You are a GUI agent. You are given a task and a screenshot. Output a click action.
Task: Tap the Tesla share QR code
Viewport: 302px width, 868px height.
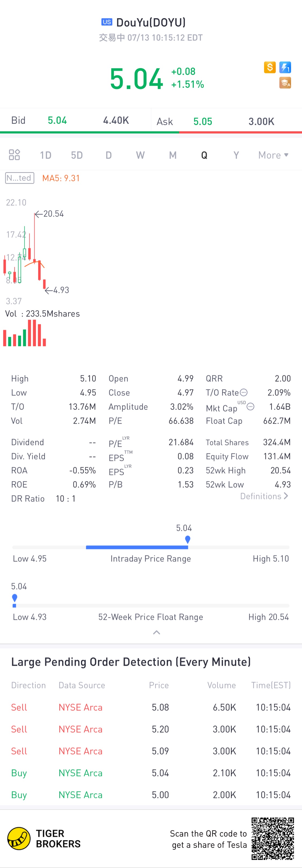tap(273, 838)
